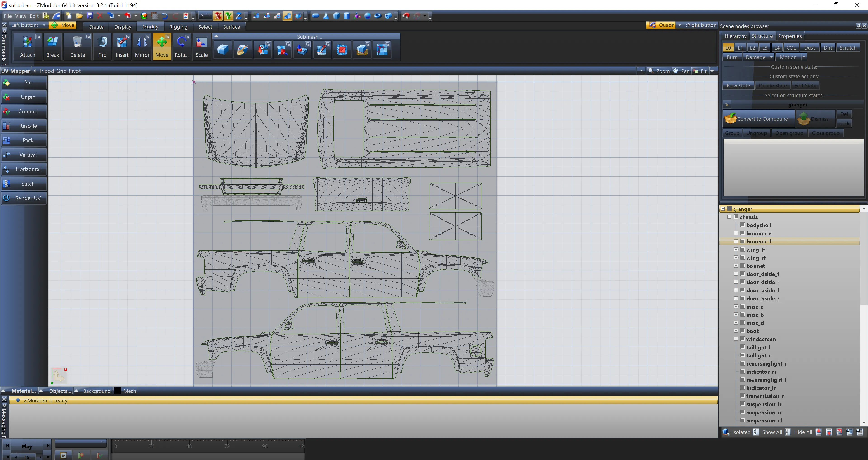Toggle visibility checkbox for bodyshell
868x460 pixels.
[x=743, y=225]
